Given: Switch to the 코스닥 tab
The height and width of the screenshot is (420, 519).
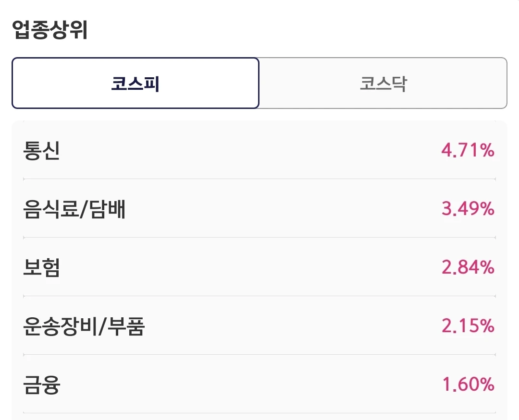Looking at the screenshot, I should (x=383, y=83).
